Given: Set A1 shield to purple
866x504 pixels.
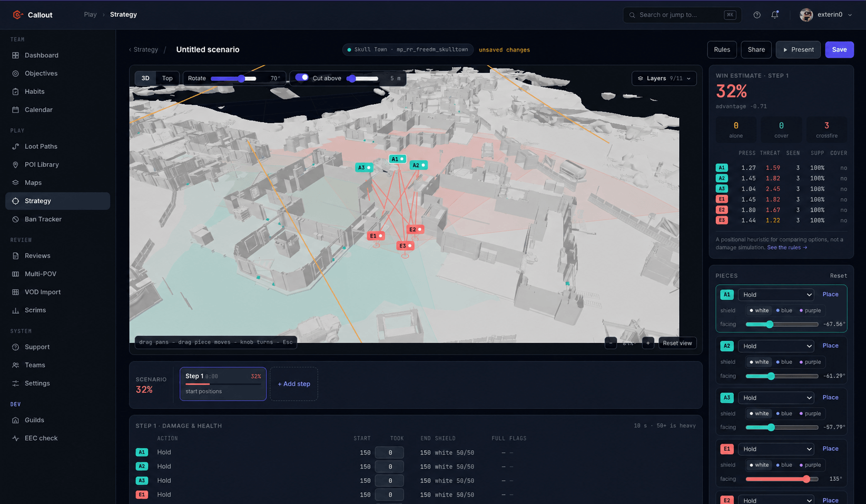Looking at the screenshot, I should pyautogui.click(x=810, y=310).
